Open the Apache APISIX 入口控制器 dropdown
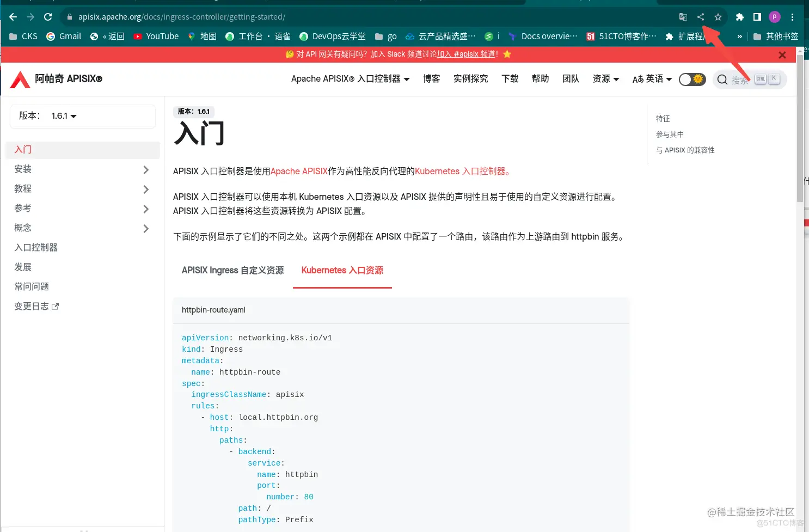809x532 pixels. [x=350, y=79]
